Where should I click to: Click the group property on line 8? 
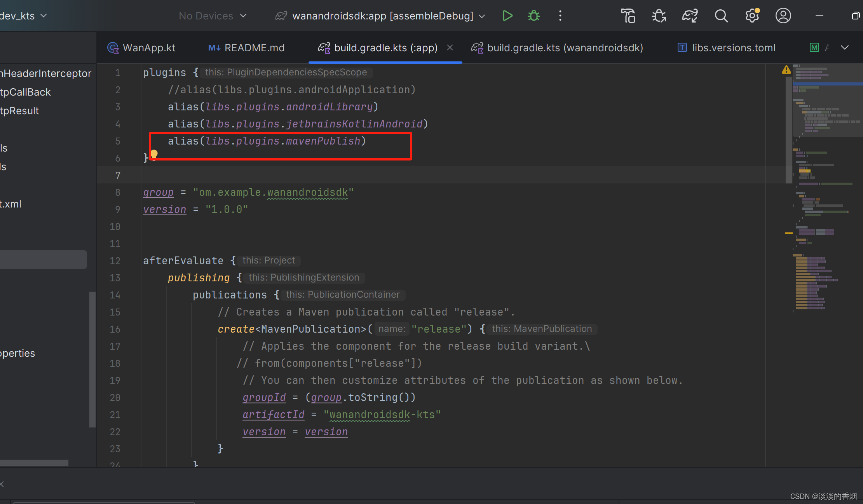click(158, 192)
